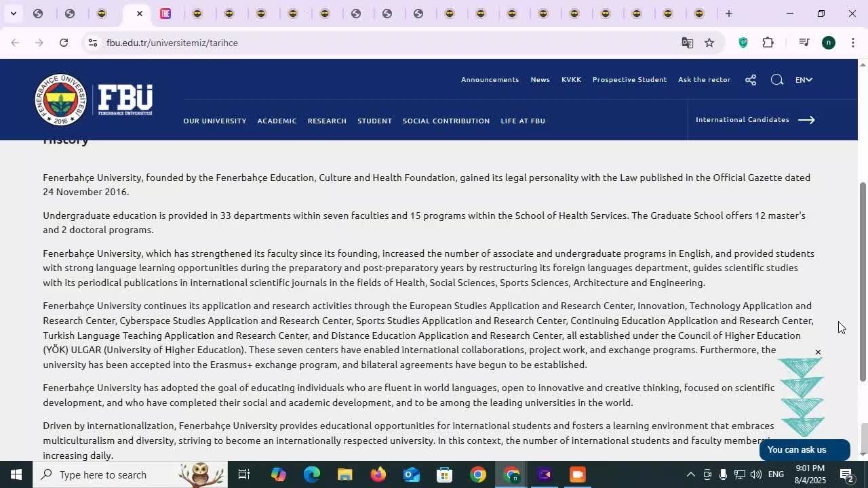
Task: Open the browser Extensions puzzle icon
Action: click(x=768, y=43)
